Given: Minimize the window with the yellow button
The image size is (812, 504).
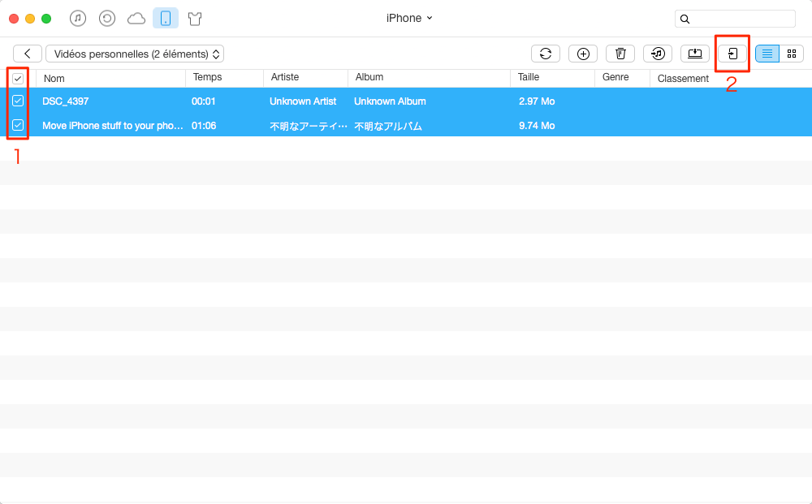Looking at the screenshot, I should (30, 19).
